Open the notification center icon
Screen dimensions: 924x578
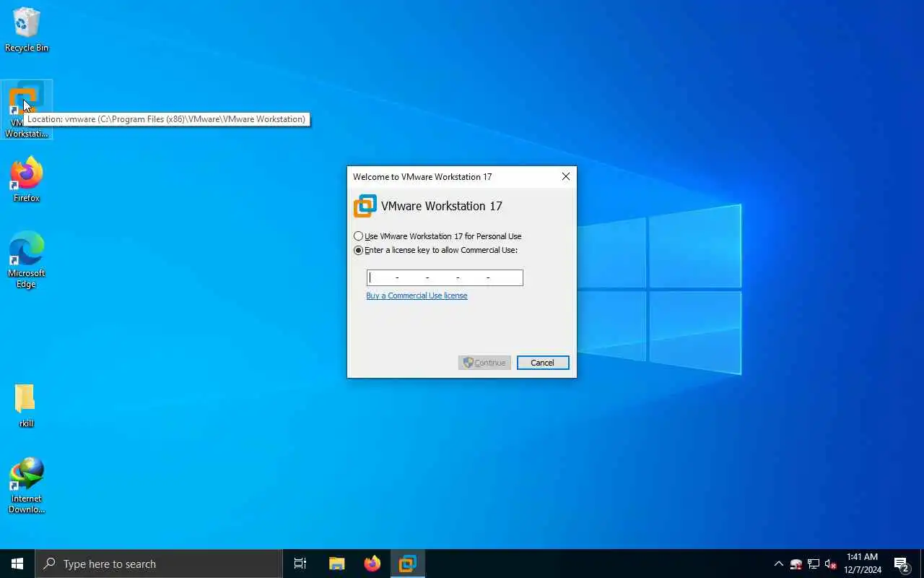point(901,564)
